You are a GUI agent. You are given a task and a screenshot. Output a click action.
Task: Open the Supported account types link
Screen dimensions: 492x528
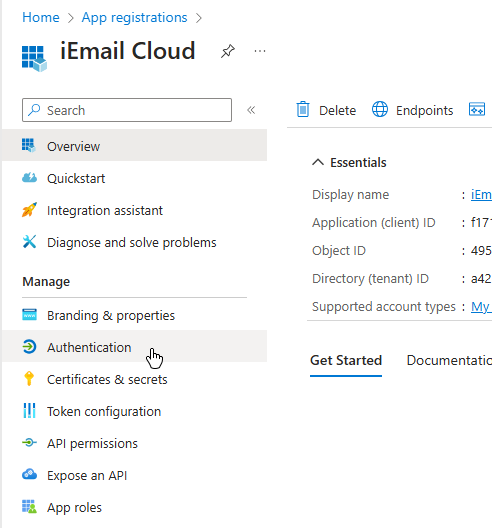481,307
